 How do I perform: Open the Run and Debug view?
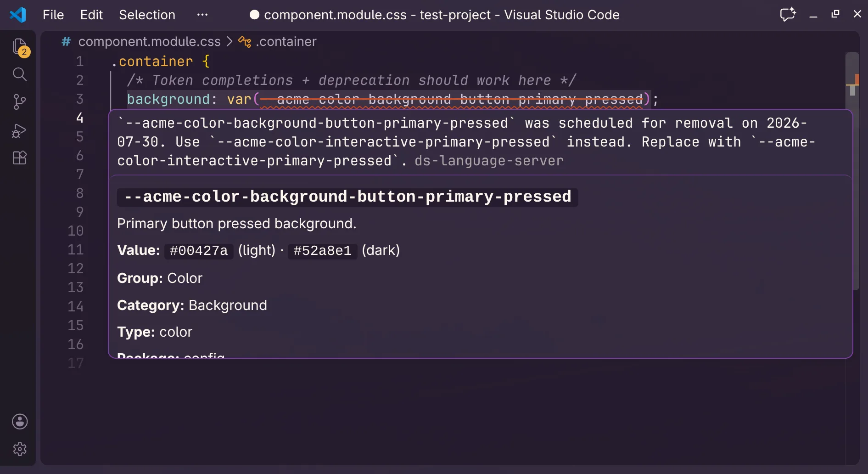(x=19, y=130)
